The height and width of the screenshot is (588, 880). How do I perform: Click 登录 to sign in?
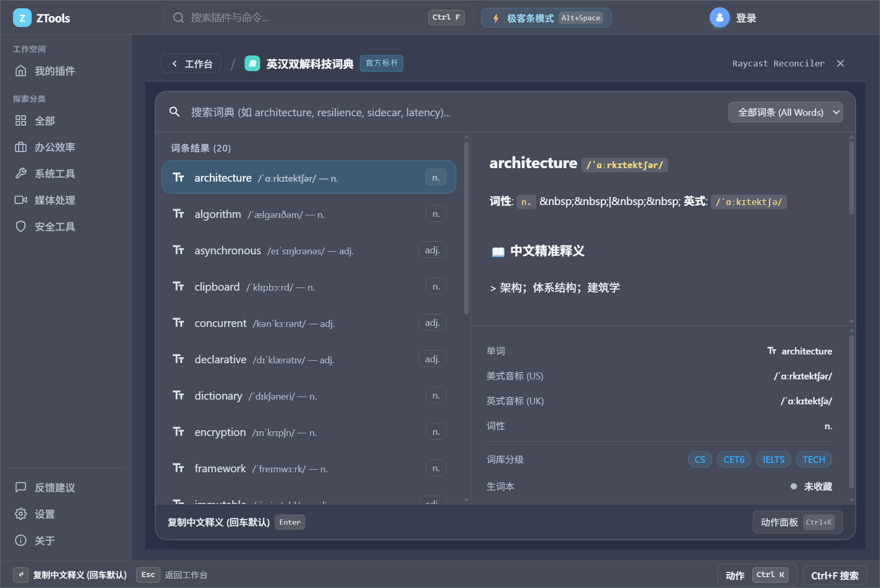click(746, 18)
